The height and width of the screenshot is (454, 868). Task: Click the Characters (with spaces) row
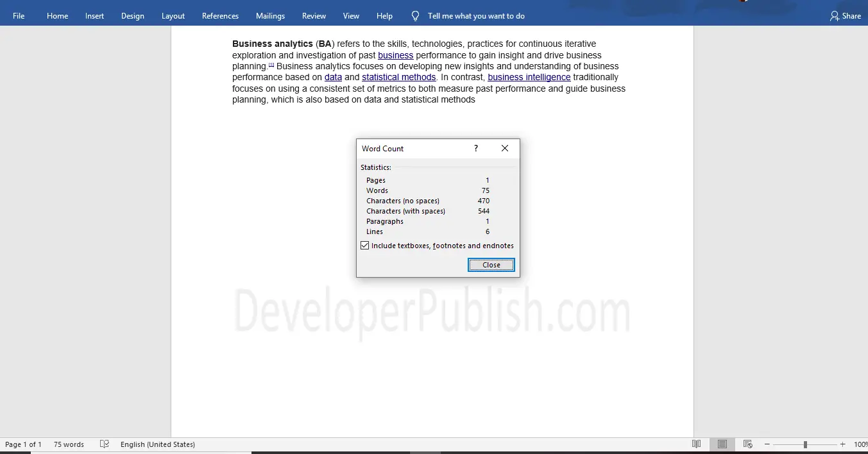pyautogui.click(x=427, y=211)
